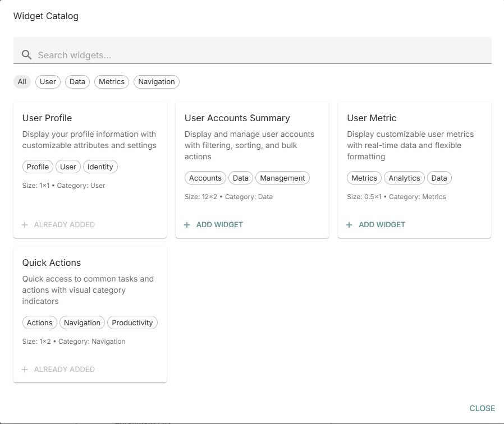Click the Analytics tag on User Metric
Viewport: 504px width, 424px height.
(404, 178)
